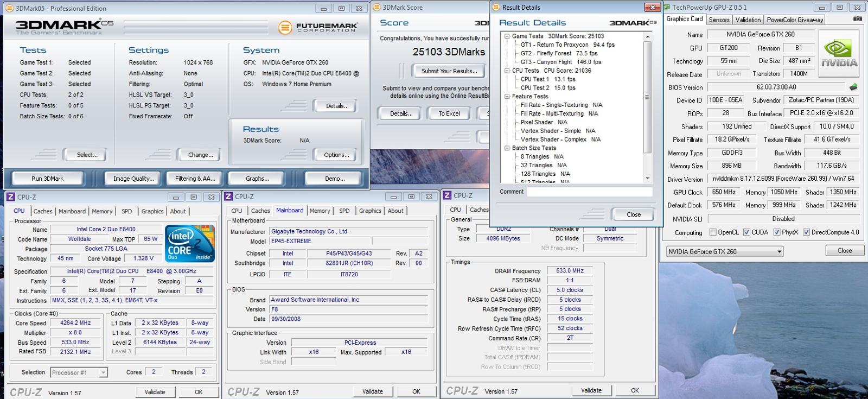This screenshot has width=868, height=399.
Task: Click the Result Details tree scrollbar up arrow
Action: coord(647,36)
